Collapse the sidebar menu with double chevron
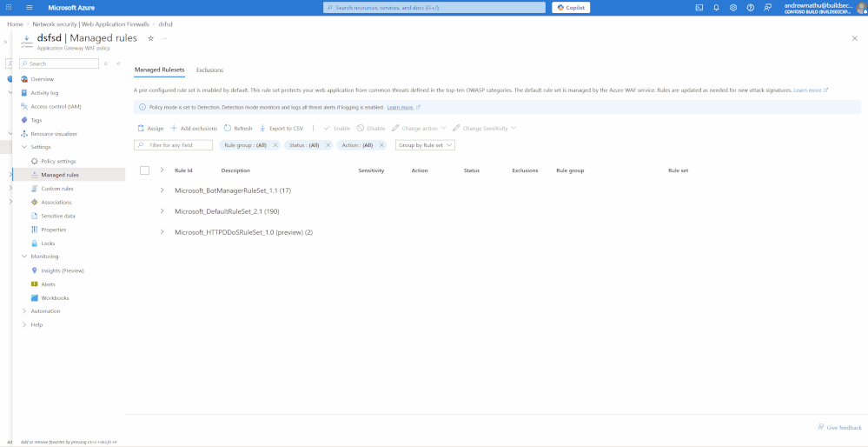The height and width of the screenshot is (447, 868). click(x=118, y=63)
